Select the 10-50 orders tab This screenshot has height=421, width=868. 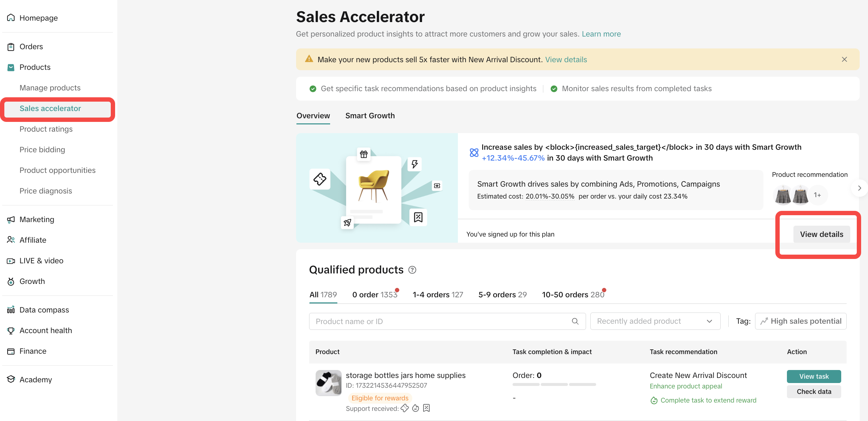573,295
